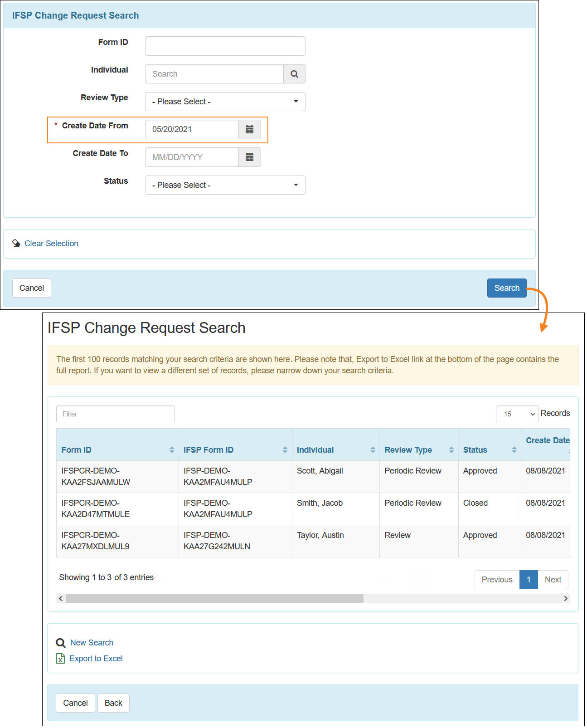Click Form ID IFSPCR-DEMO-KAA2FSJAAMULW

(96, 477)
